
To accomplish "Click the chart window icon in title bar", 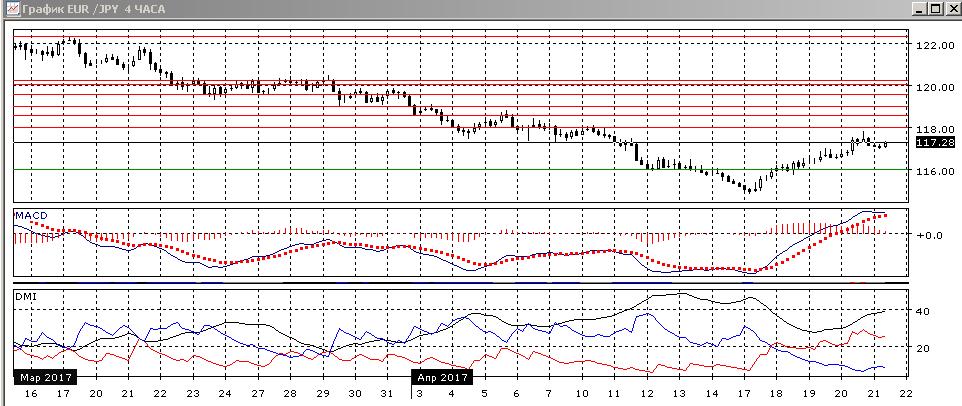I will tap(12, 9).
